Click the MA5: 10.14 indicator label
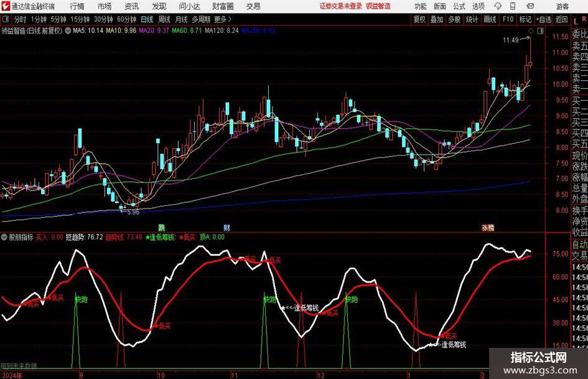588x379 pixels. click(x=88, y=30)
